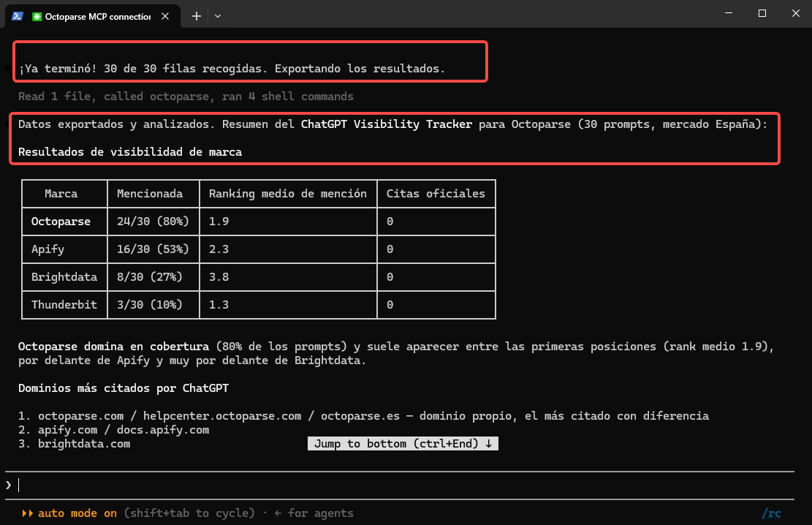Click the '← for agents' hint
Screen dimensions: 812x525
click(x=314, y=513)
